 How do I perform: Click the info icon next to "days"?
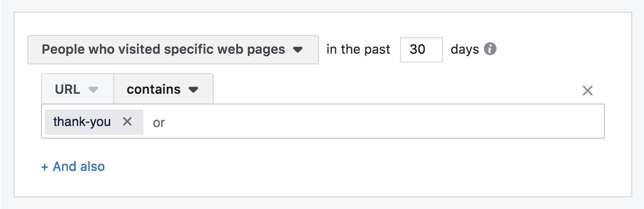point(490,49)
